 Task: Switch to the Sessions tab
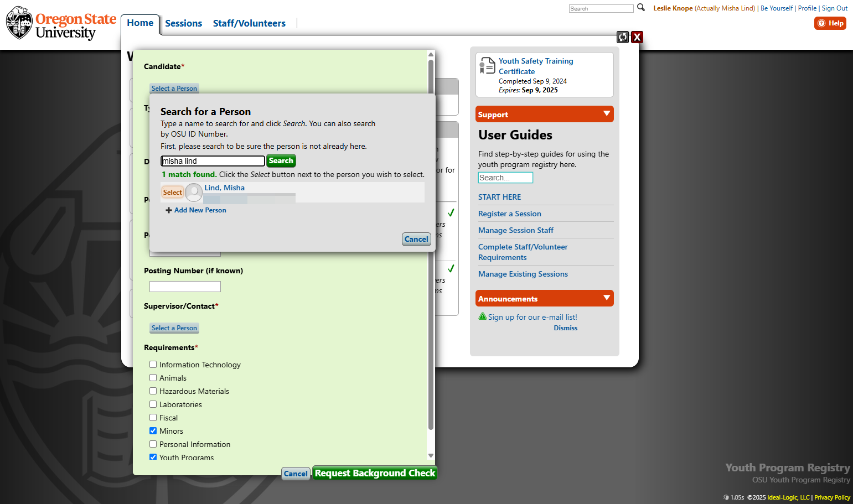184,23
